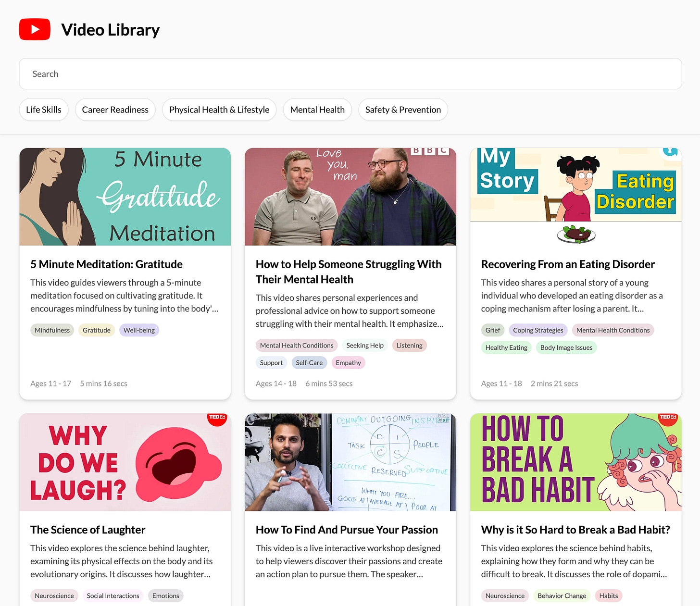Screen dimensions: 700x606
Task: Click the 2 mins 21 secs duration
Action: click(x=554, y=383)
